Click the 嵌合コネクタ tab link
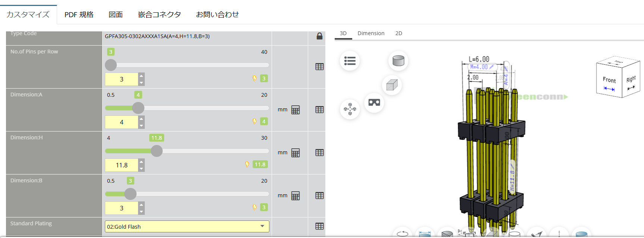Viewport: 644px width, 238px height. point(159,15)
